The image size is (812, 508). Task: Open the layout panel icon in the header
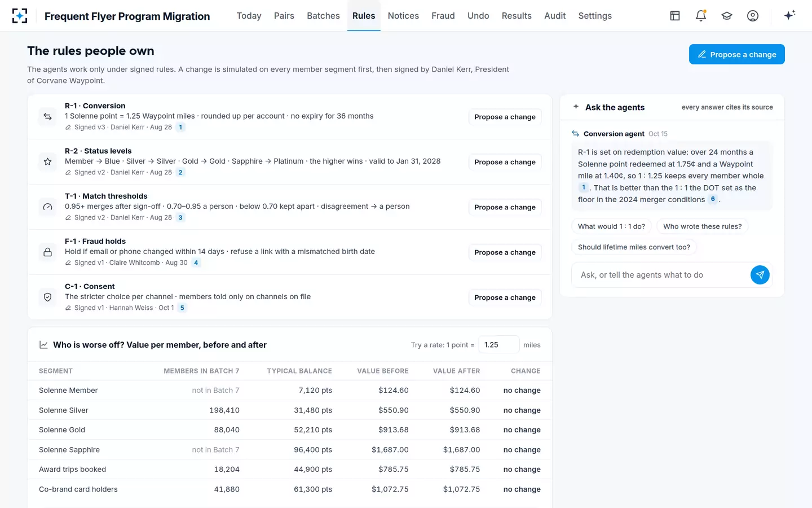click(675, 16)
